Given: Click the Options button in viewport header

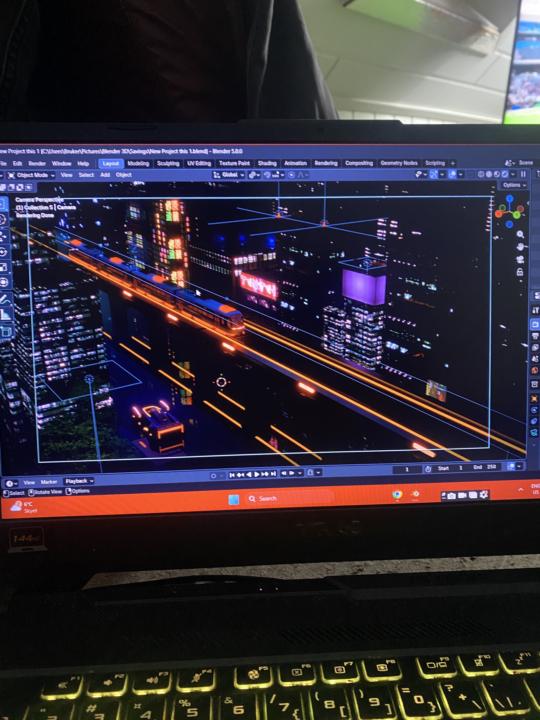Looking at the screenshot, I should (x=513, y=185).
